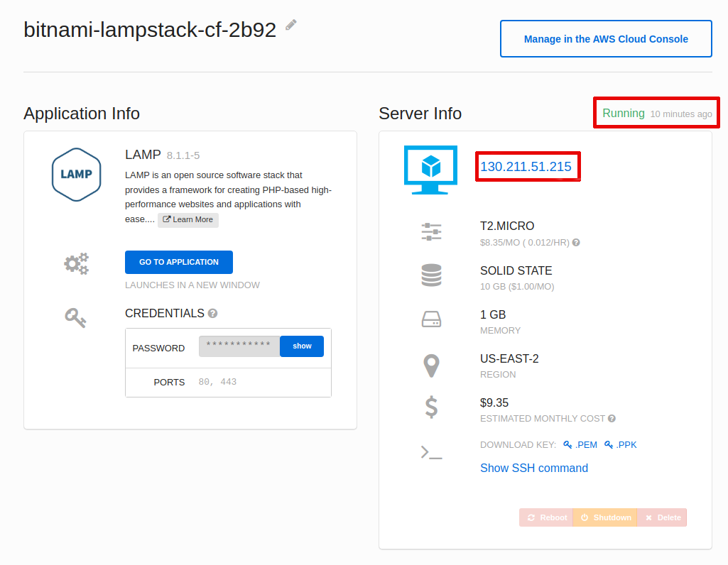Open the Credentials help question mark
This screenshot has width=728, height=565.
pyautogui.click(x=212, y=314)
